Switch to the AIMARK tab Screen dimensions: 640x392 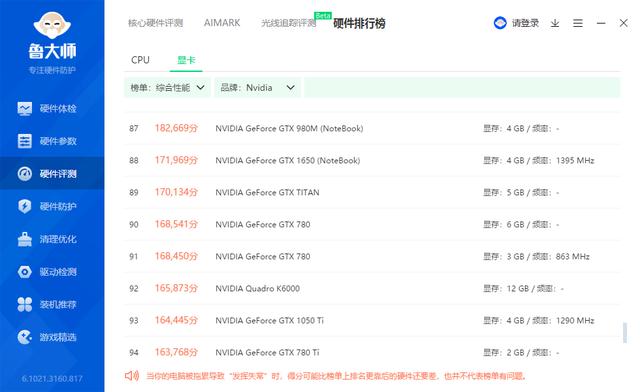point(222,23)
